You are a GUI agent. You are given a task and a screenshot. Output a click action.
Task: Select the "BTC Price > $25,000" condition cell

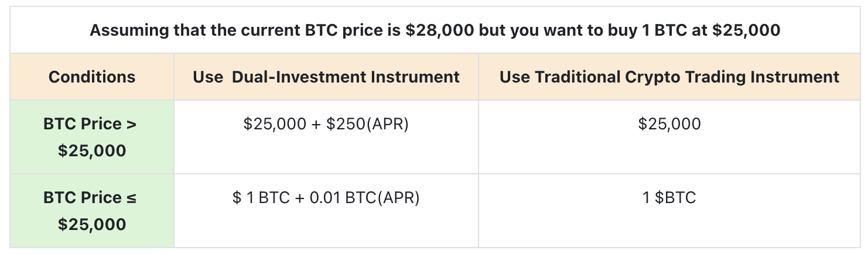pyautogui.click(x=92, y=137)
